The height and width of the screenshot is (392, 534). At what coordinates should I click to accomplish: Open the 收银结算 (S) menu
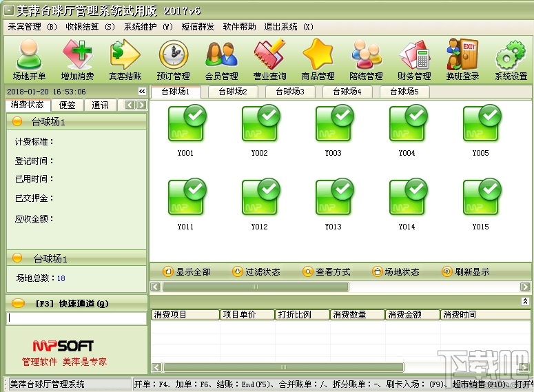tap(90, 27)
